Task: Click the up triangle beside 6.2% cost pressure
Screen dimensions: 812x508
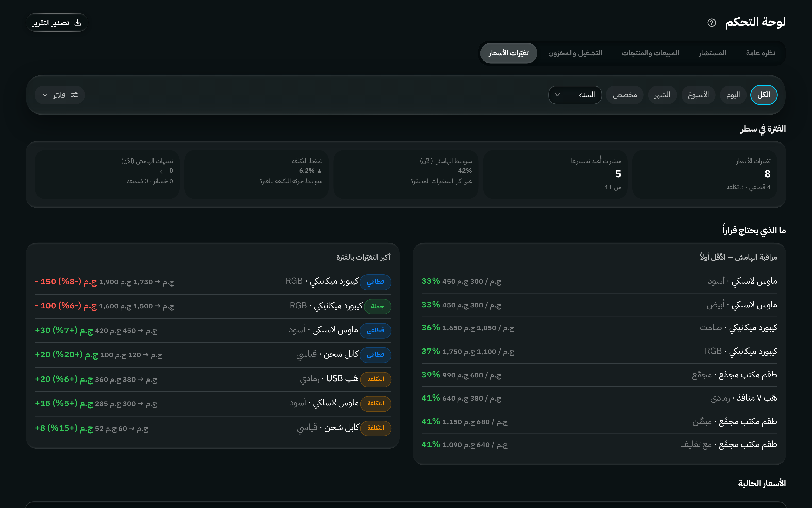Action: tap(319, 171)
